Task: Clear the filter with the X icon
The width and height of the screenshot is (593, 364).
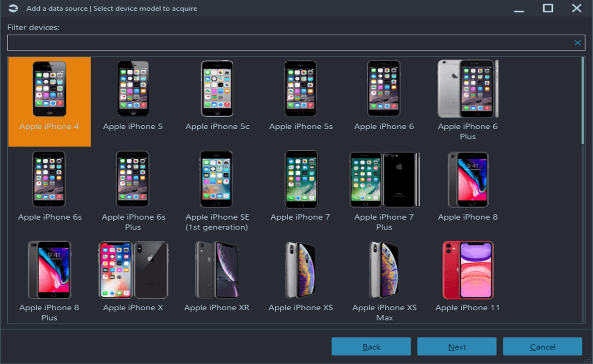Action: (x=577, y=43)
